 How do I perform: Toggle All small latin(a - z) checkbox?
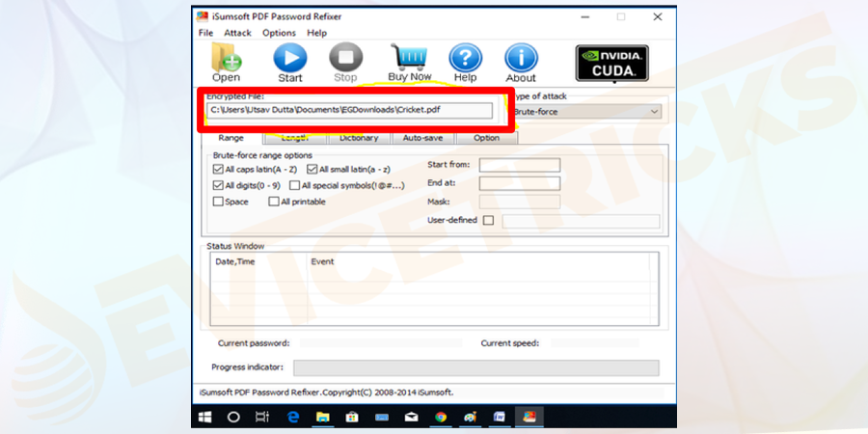[x=312, y=170]
